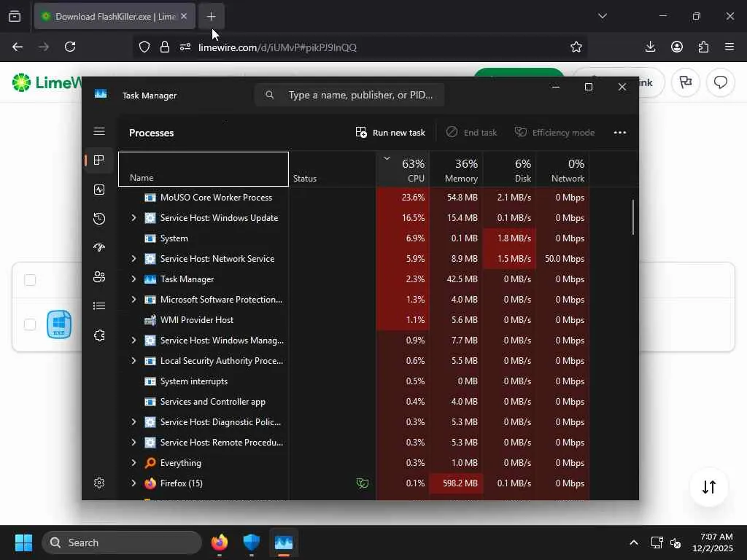The image size is (747, 560).
Task: Expand the Firefox (15) process group
Action: coord(133,483)
